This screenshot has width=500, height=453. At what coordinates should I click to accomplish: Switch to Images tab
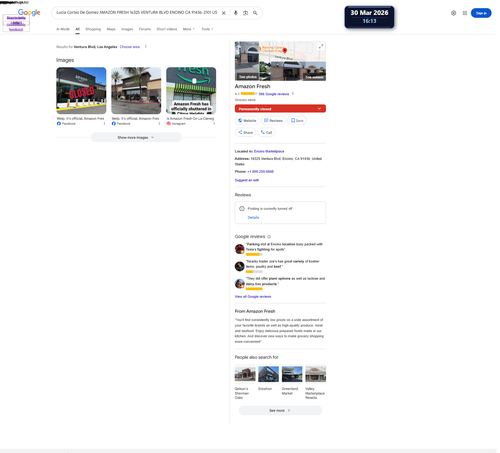[x=127, y=29]
